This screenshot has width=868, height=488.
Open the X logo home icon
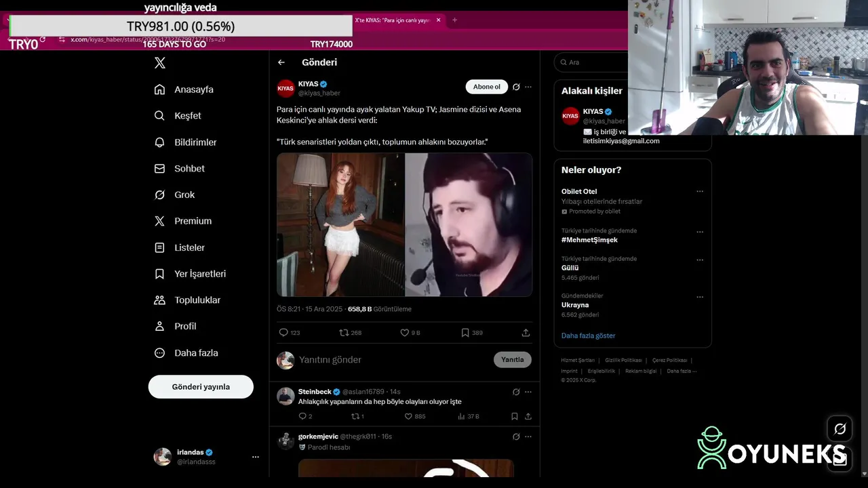point(160,63)
